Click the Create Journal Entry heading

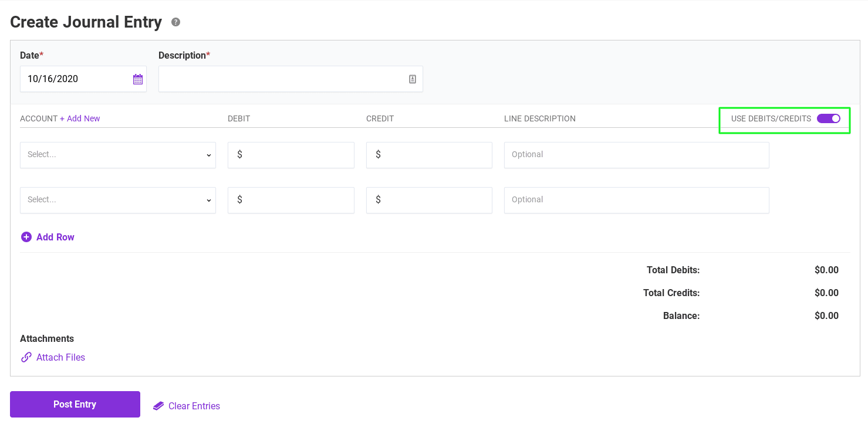86,22
